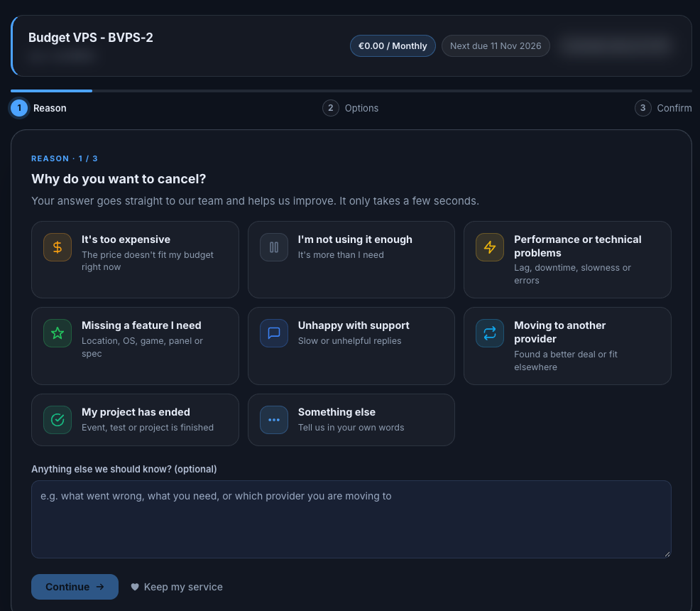Pick the lightning bolt performance problems icon
Viewport: 700px width, 611px height.
[x=490, y=247]
